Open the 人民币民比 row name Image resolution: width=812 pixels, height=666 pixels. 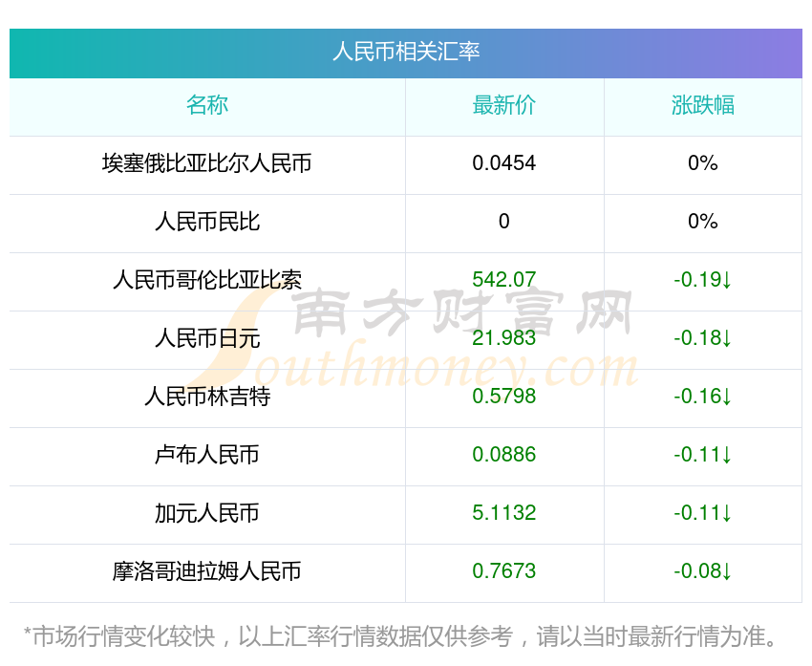[207, 222]
